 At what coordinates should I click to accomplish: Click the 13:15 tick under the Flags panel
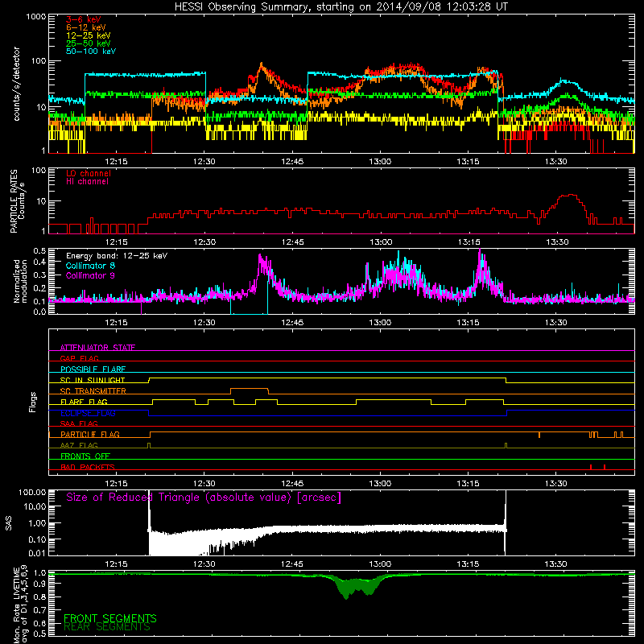coord(469,484)
